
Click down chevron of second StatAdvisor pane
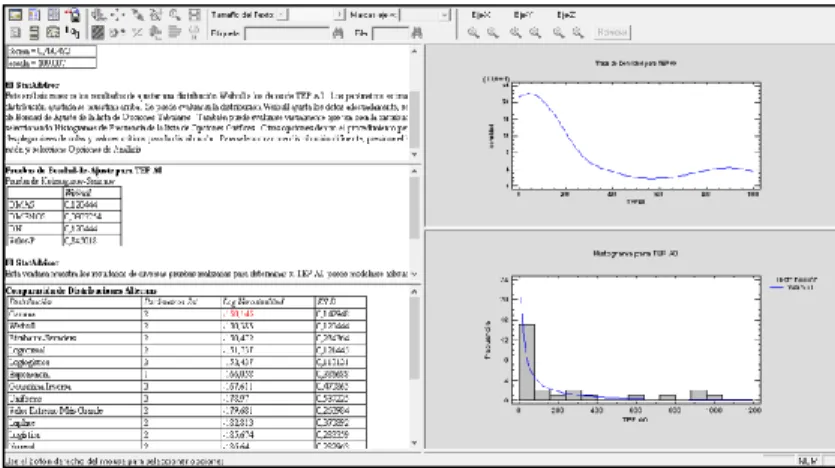414,274
